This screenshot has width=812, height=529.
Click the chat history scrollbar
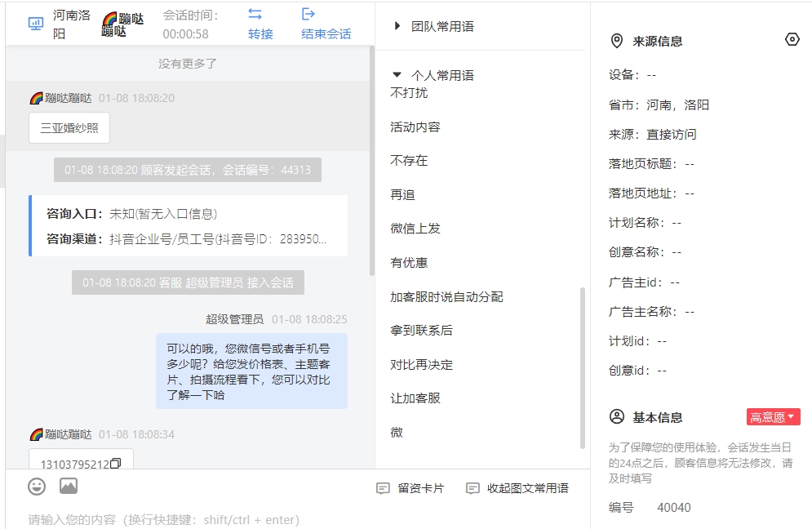[372, 161]
